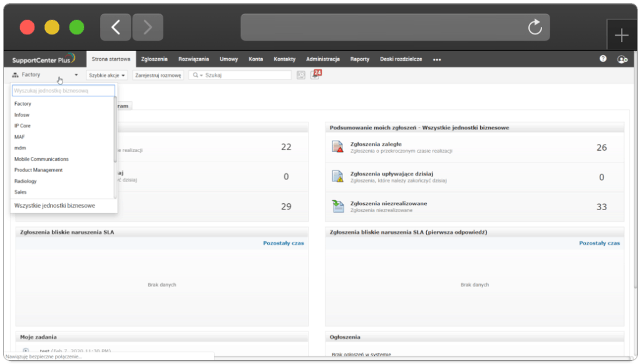
Task: Click the count 22 in the left panel
Action: point(286,147)
